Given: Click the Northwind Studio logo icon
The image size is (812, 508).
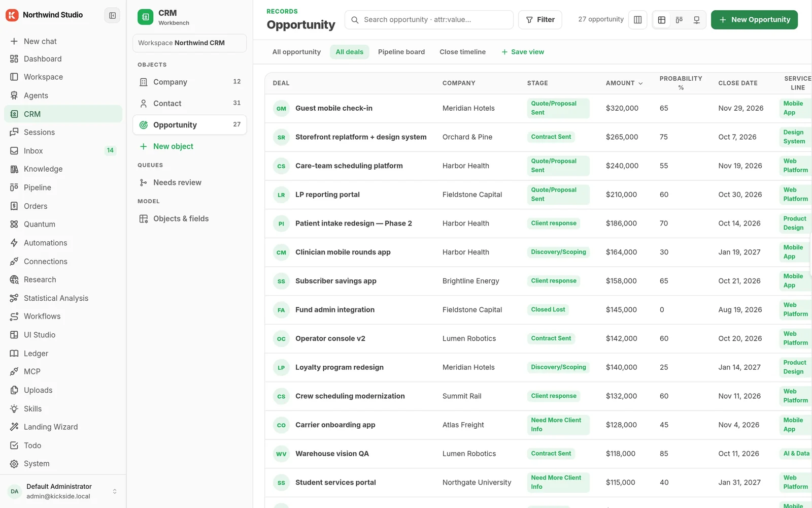Looking at the screenshot, I should click(x=12, y=15).
